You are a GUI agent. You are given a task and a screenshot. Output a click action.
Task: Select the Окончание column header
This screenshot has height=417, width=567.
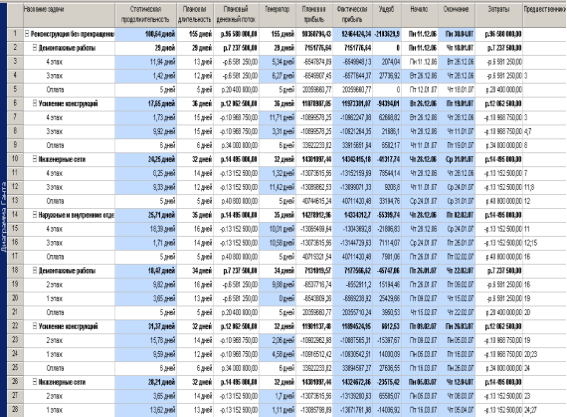pos(457,15)
